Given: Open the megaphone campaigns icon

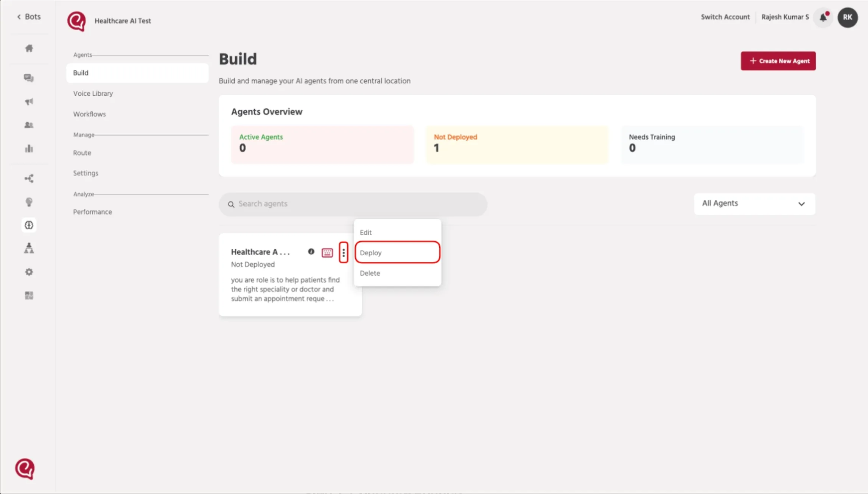Looking at the screenshot, I should 29,101.
